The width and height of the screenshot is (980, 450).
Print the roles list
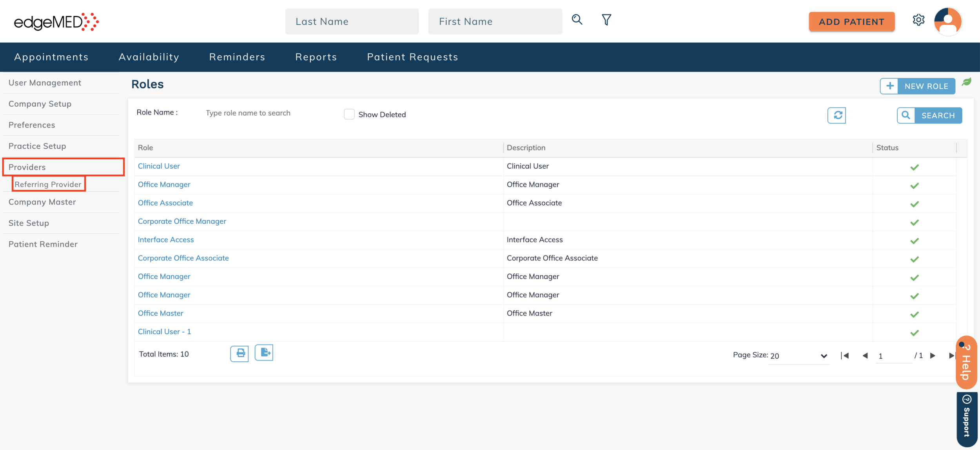coord(240,353)
